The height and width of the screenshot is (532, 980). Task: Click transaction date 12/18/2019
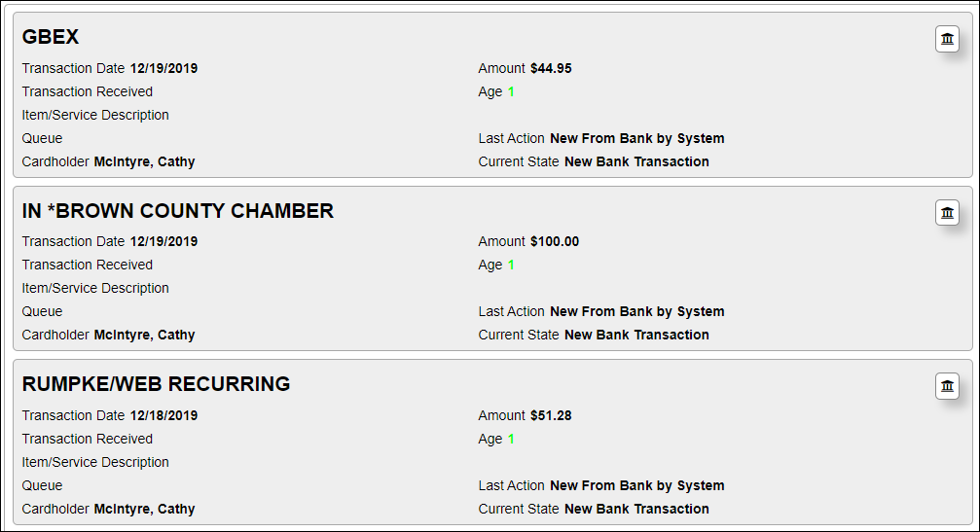pyautogui.click(x=163, y=415)
